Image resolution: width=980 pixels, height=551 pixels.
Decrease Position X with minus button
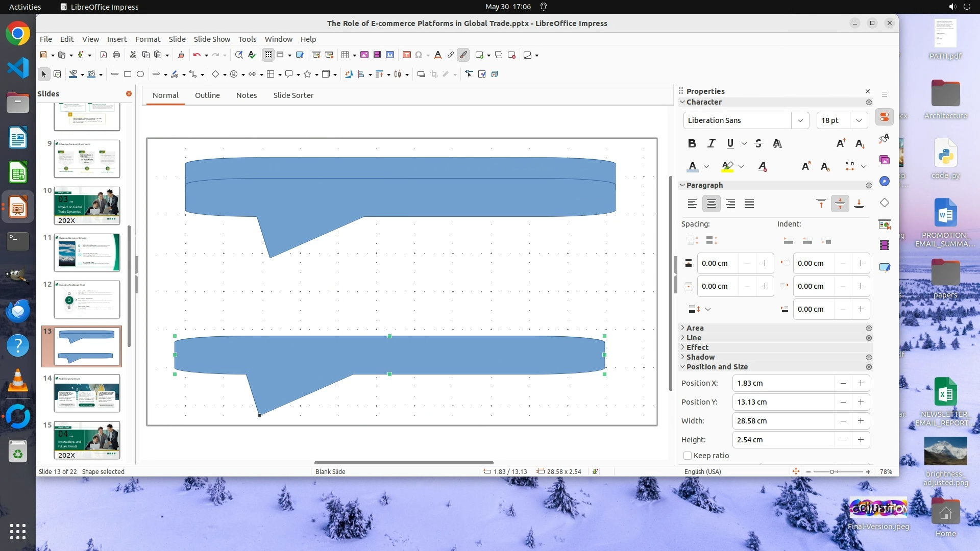tap(843, 383)
